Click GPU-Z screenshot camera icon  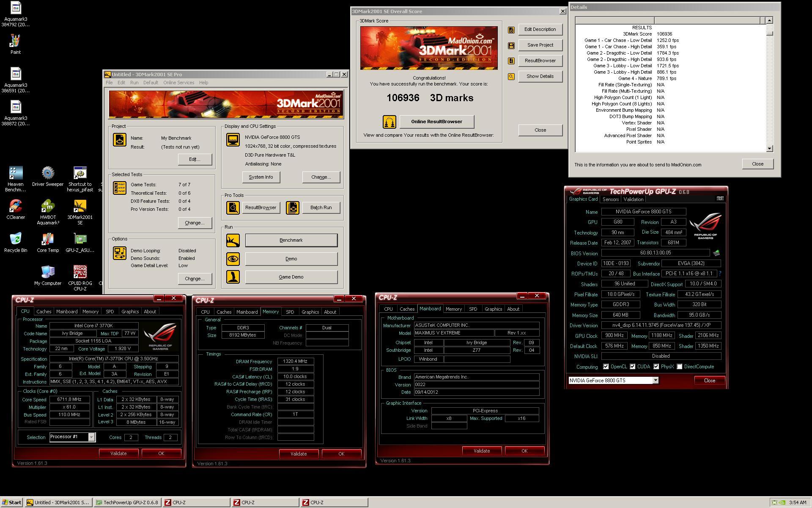720,199
